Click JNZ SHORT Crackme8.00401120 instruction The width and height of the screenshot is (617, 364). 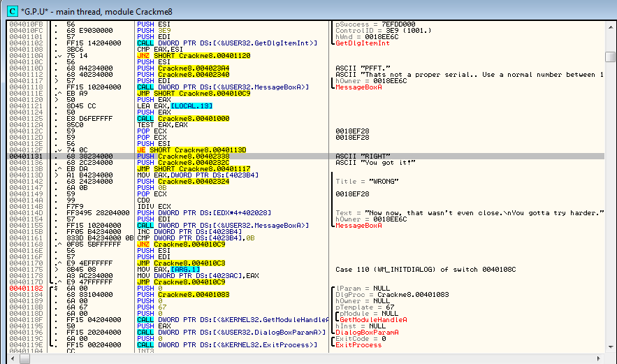[194, 56]
